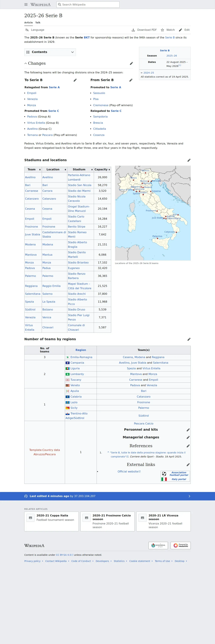Watch this page with star icon
This screenshot has height=644, width=215.
point(168,30)
